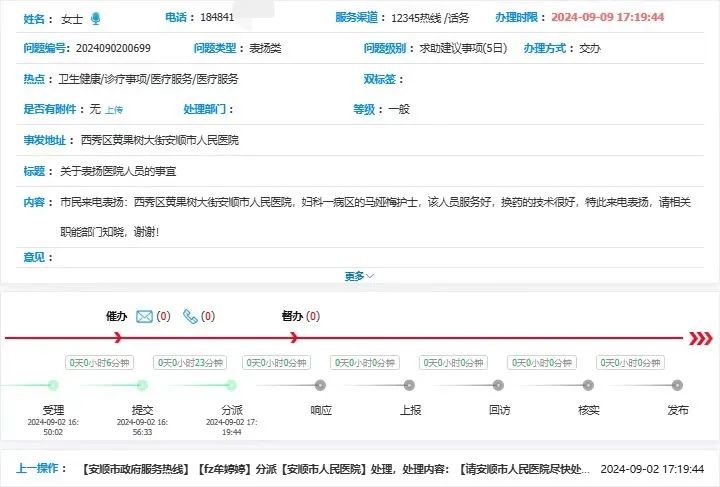
Task: Click the 发布 step node
Action: click(677, 385)
